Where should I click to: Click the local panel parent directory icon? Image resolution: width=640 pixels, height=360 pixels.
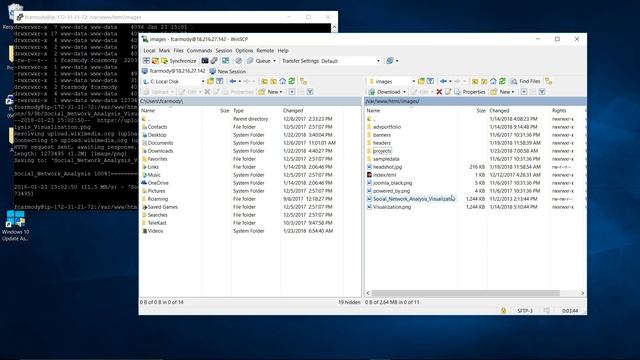pyautogui.click(x=264, y=81)
